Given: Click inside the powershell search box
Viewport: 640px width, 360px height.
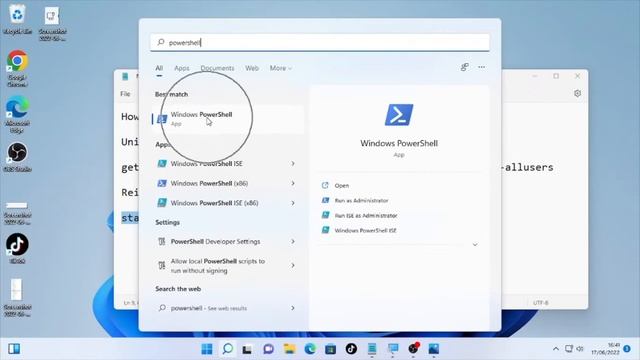Looking at the screenshot, I should 320,42.
